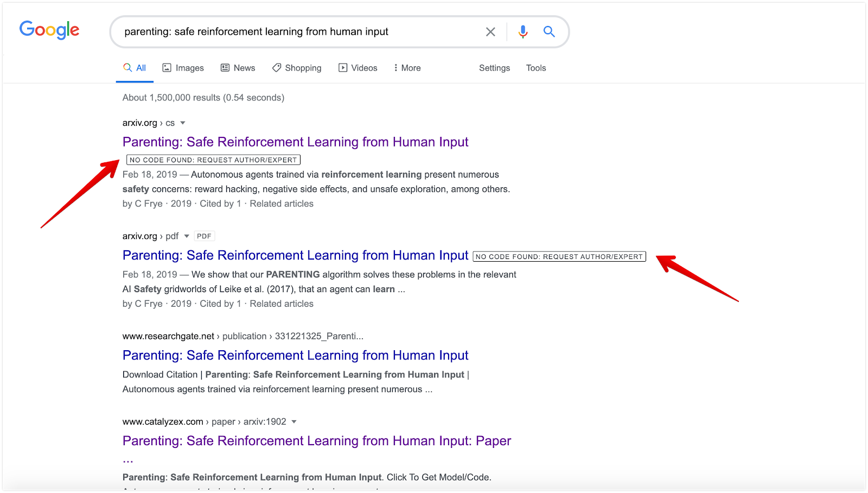The width and height of the screenshot is (868, 493).
Task: Open first arxiv.org cs Parenting result title
Action: point(295,142)
